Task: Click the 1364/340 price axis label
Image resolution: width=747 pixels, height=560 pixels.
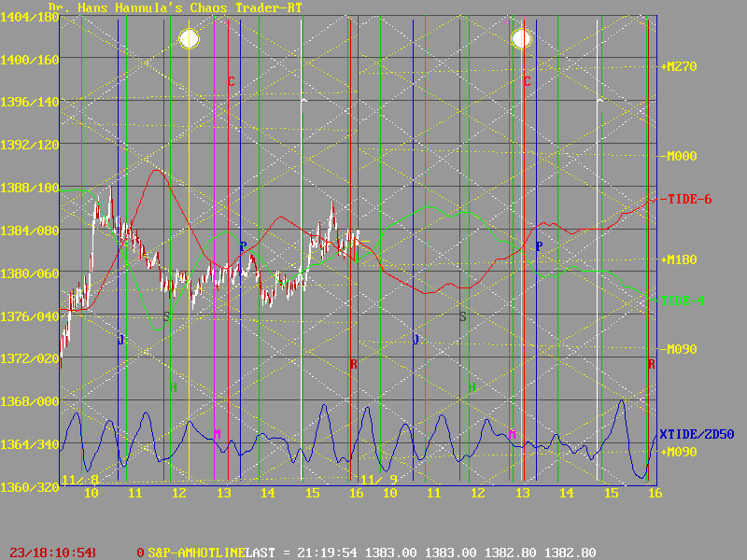Action: (30, 444)
